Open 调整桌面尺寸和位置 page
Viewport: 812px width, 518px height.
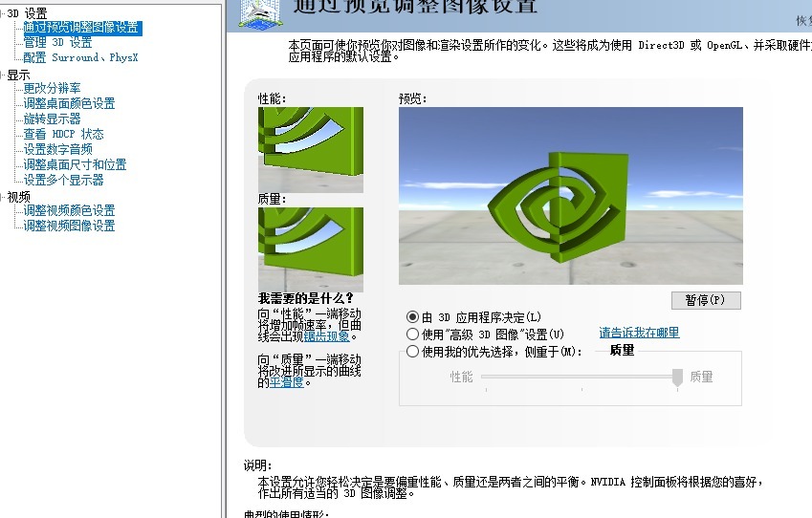click(75, 165)
